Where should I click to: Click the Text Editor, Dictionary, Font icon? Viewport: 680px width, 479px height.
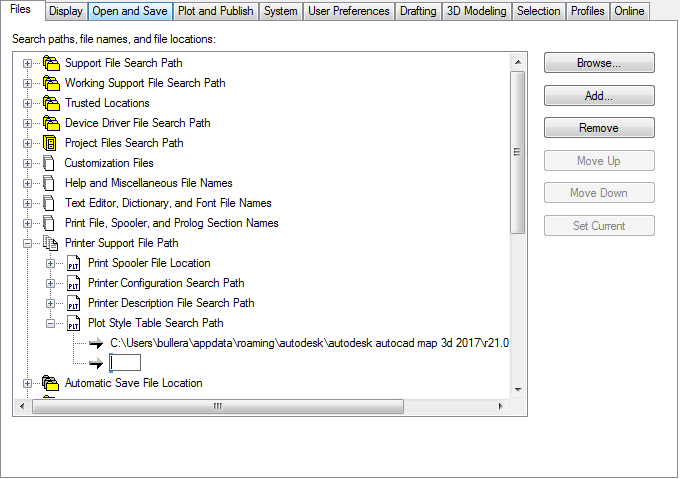pos(49,203)
